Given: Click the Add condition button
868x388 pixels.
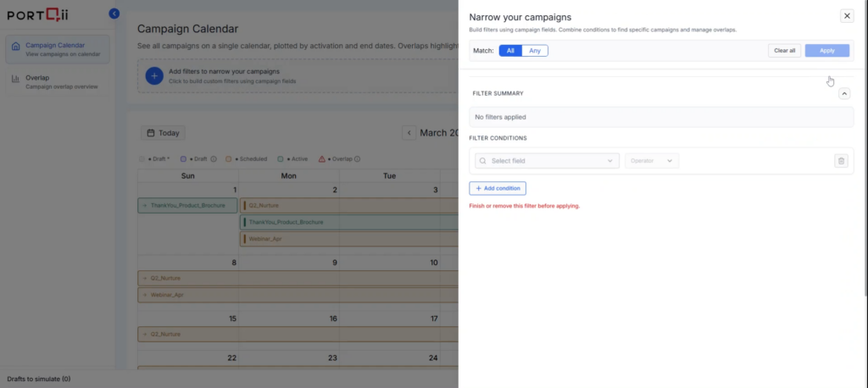Looking at the screenshot, I should point(498,188).
